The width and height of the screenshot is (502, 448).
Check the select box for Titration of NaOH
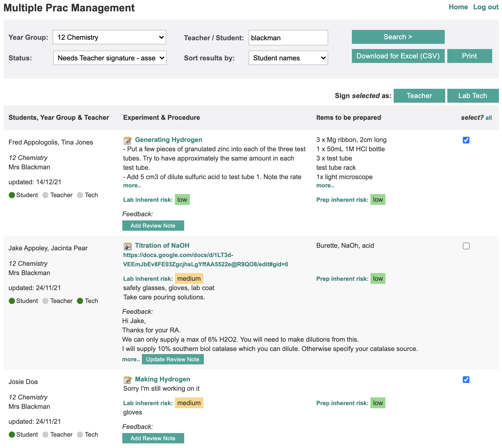pos(466,246)
